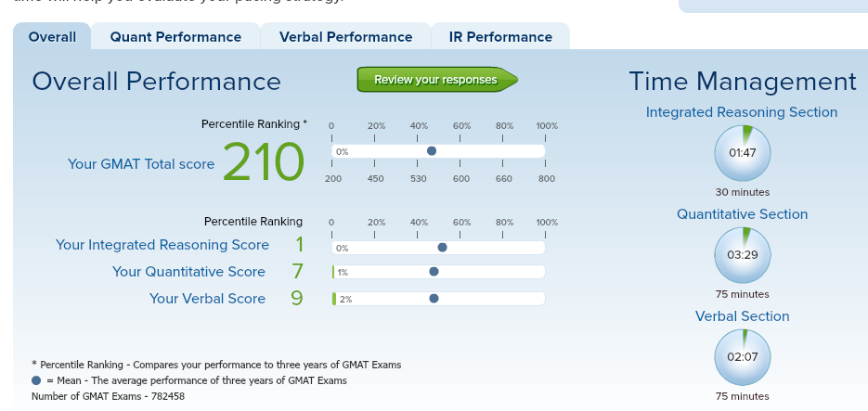Click the mean dot on Integrated Reasoning bar
The image size is (868, 411).
click(442, 248)
